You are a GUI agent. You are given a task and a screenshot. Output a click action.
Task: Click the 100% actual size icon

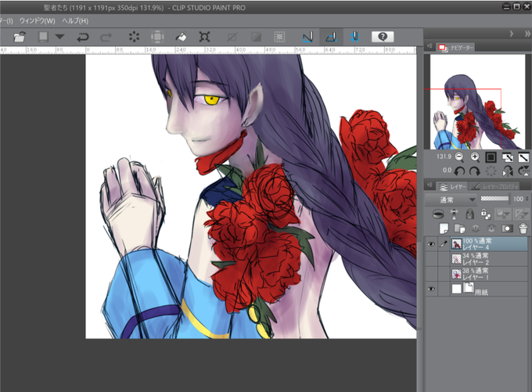491,157
